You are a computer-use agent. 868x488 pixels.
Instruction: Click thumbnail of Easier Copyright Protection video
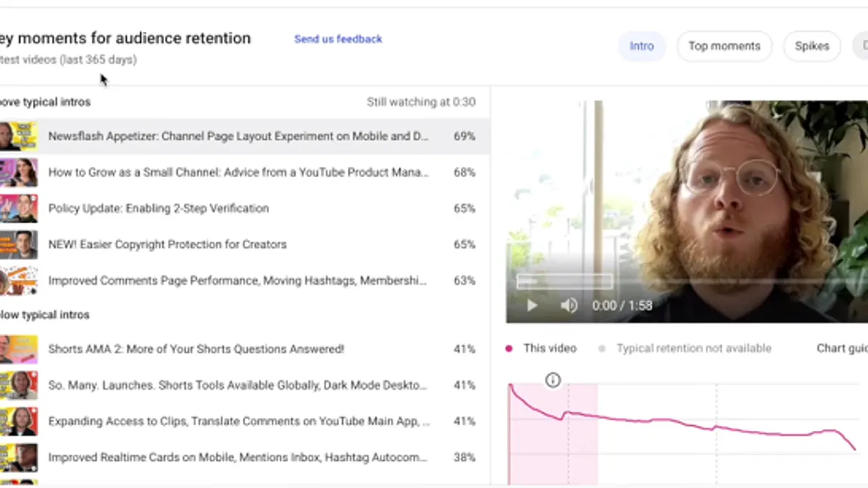(x=18, y=244)
